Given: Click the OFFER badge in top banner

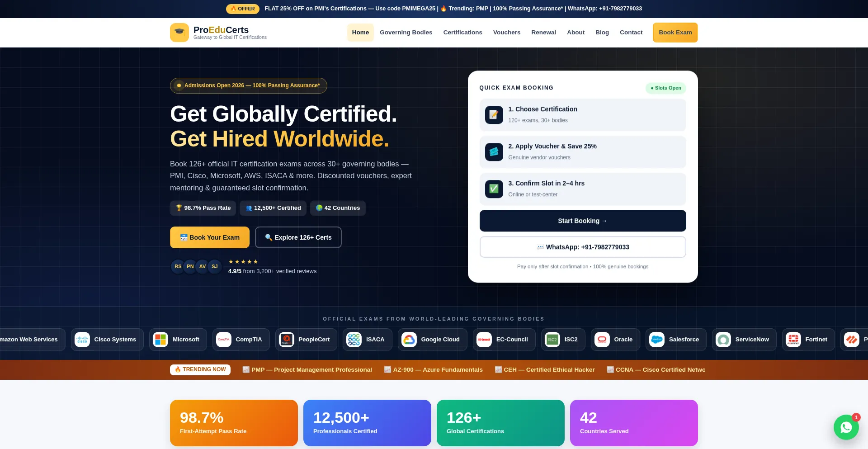Looking at the screenshot, I should pyautogui.click(x=243, y=9).
